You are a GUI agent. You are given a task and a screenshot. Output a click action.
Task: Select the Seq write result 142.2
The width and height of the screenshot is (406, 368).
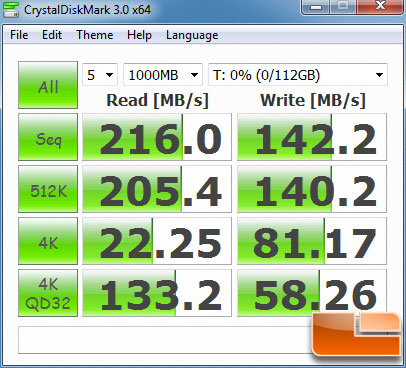[x=312, y=137]
